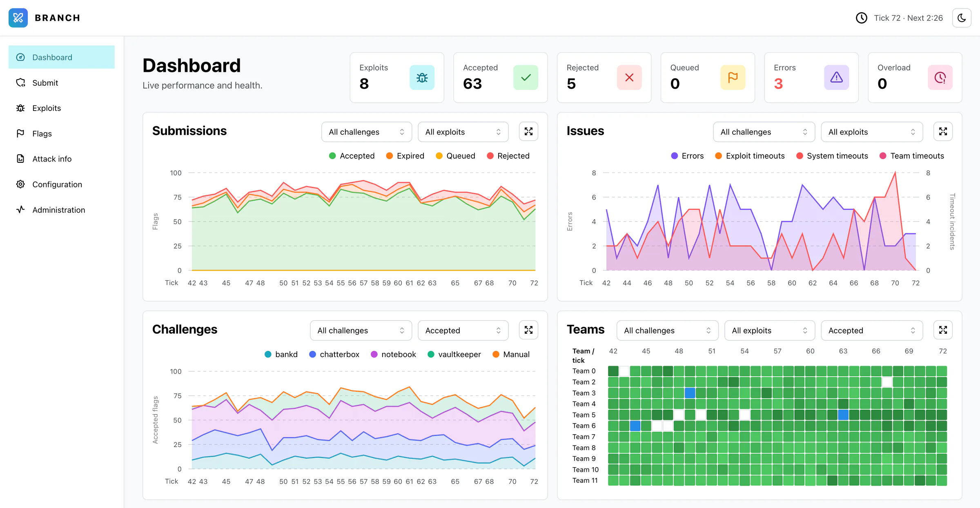Open the Submissions All challenges dropdown

coord(367,132)
